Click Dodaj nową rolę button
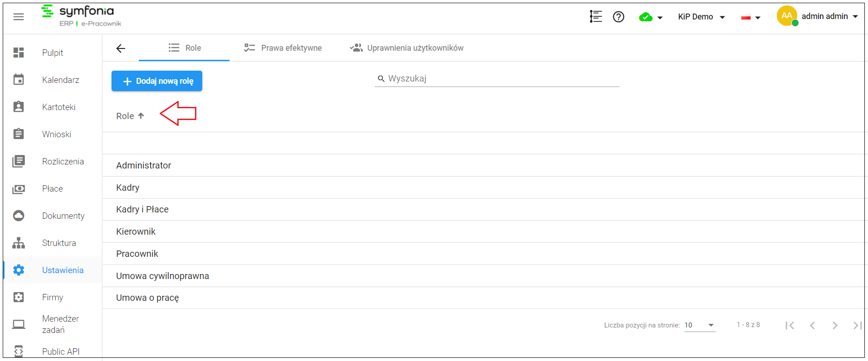Image resolution: width=868 pixels, height=361 pixels. 157,81
